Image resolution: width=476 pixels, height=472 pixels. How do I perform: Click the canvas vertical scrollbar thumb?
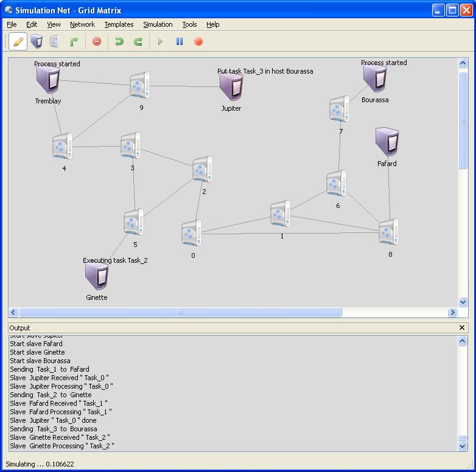[x=463, y=120]
